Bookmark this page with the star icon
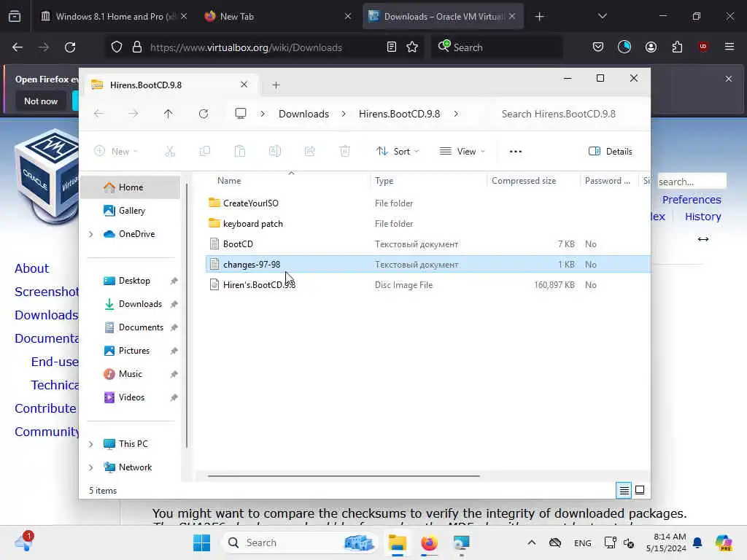The height and width of the screenshot is (560, 747). (412, 47)
